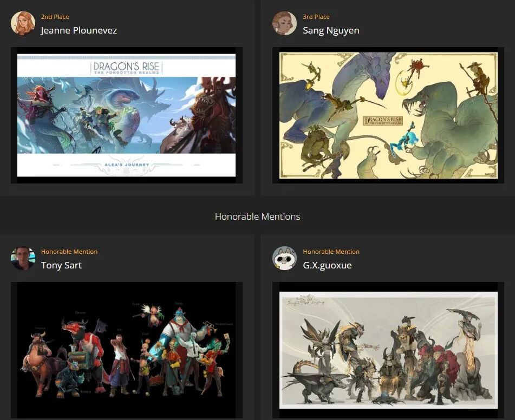Click the '2nd Place' label
This screenshot has width=515, height=420.
tap(55, 17)
